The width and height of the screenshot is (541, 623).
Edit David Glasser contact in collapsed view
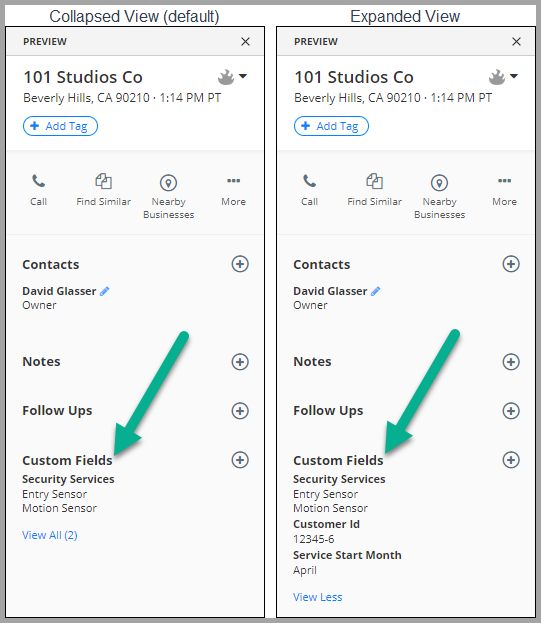click(104, 291)
